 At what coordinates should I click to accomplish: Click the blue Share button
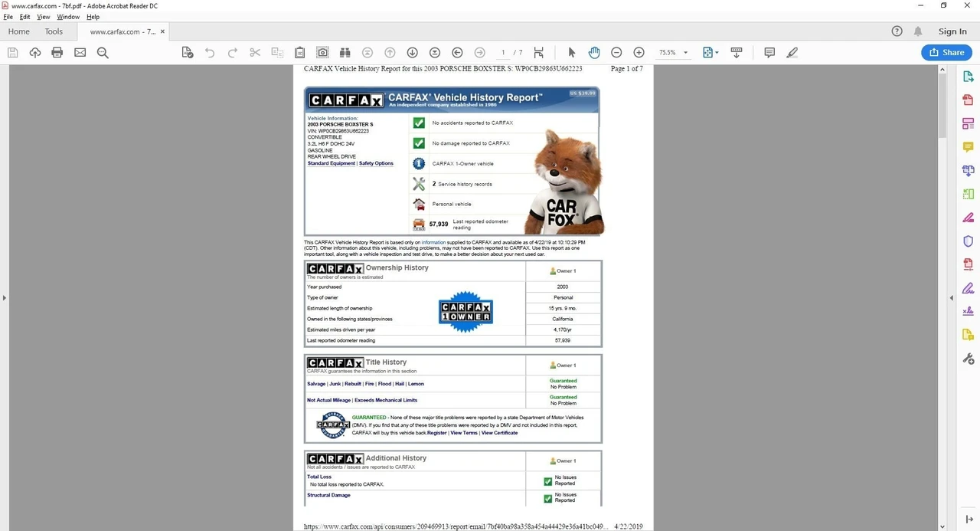(x=946, y=52)
